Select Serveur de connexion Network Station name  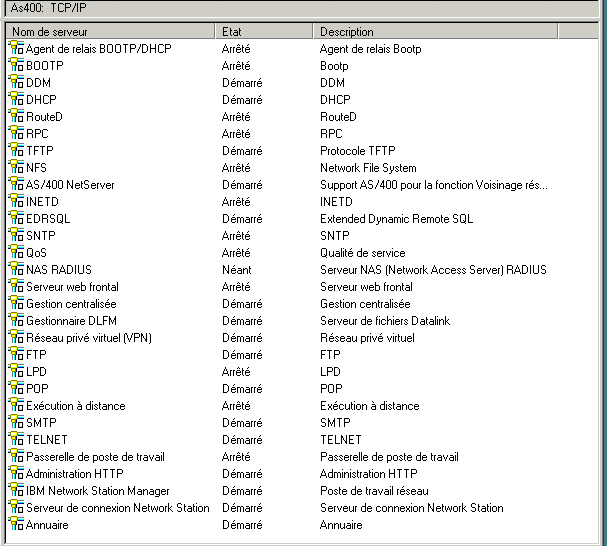[x=118, y=508]
